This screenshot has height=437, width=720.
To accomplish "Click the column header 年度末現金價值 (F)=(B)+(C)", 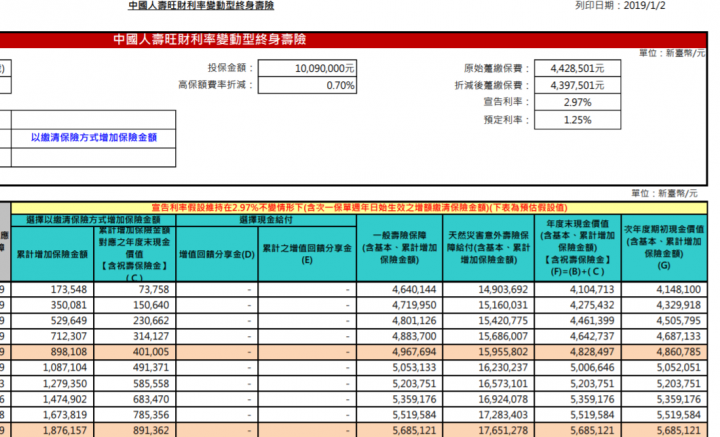I will click(578, 247).
